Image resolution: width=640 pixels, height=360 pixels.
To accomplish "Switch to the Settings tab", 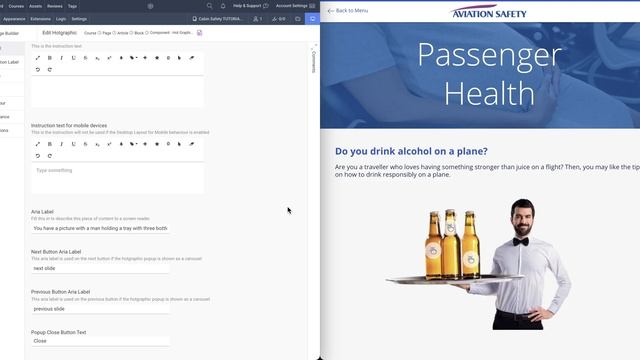I will pos(79,19).
